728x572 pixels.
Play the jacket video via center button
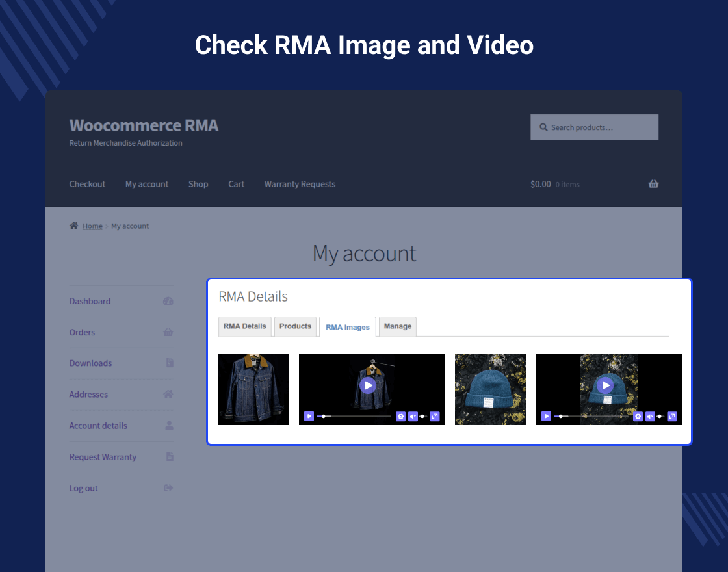[x=368, y=385]
